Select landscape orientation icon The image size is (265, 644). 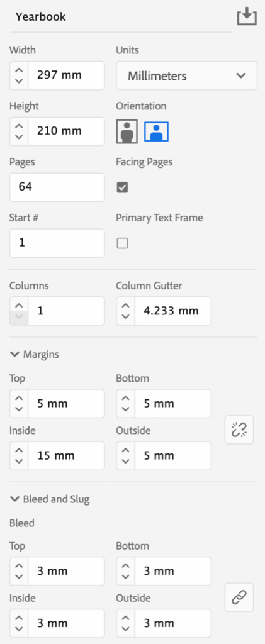coord(156,131)
